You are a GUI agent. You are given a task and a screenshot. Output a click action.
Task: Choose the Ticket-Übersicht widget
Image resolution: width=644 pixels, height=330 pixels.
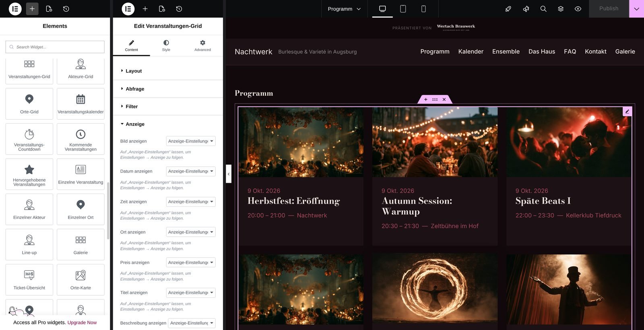[29, 280]
